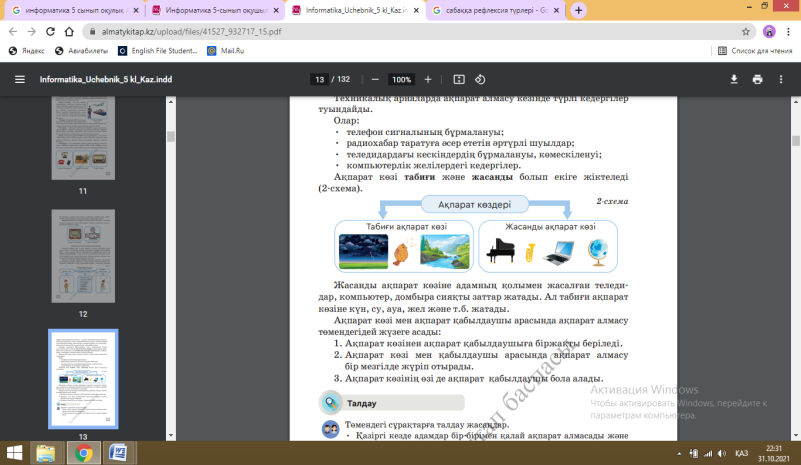Download the PDF file

click(734, 79)
